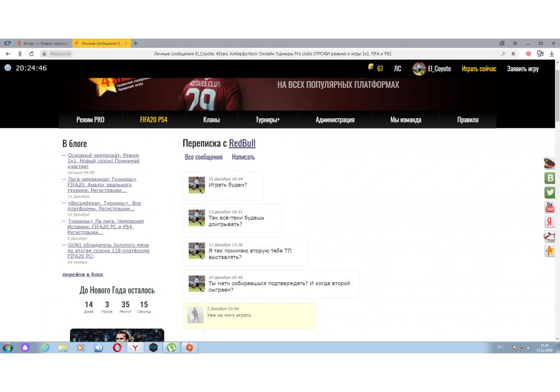Click the gold coins balance icon
The image size is (560, 392).
pos(371,67)
